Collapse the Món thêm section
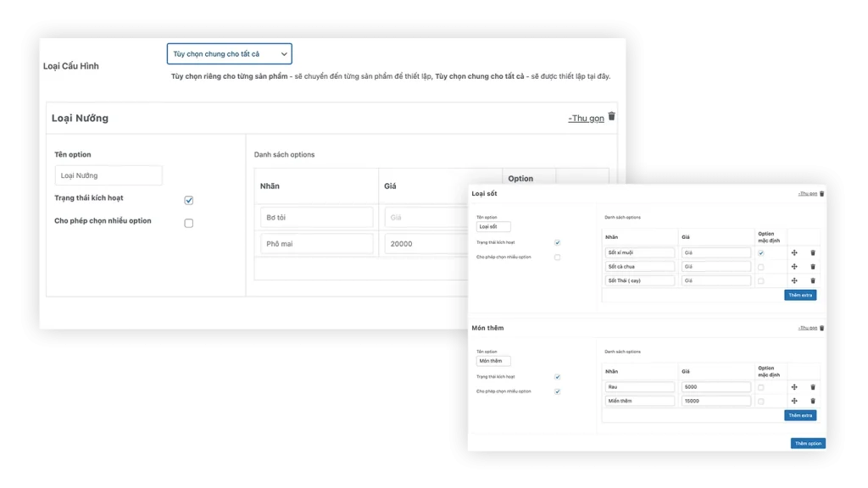 (x=807, y=328)
